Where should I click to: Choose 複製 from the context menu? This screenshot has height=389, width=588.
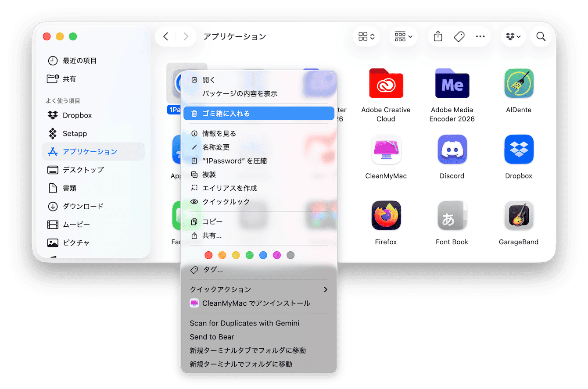259,174
